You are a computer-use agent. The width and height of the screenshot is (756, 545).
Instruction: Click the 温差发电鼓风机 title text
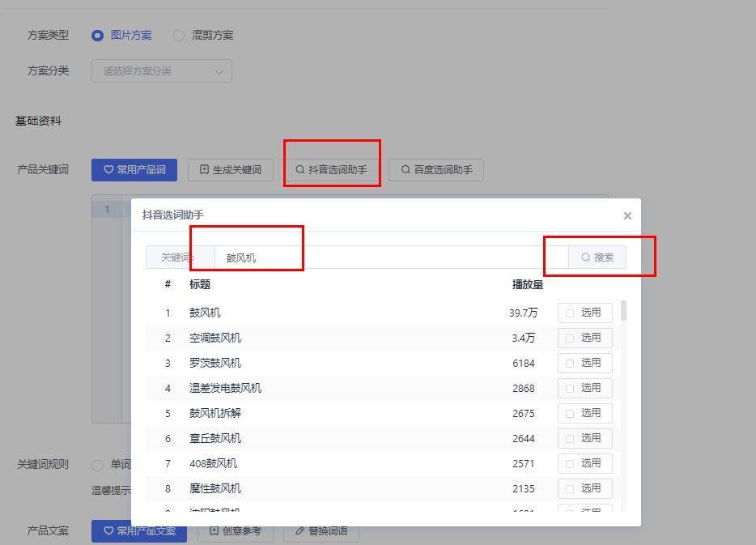225,388
